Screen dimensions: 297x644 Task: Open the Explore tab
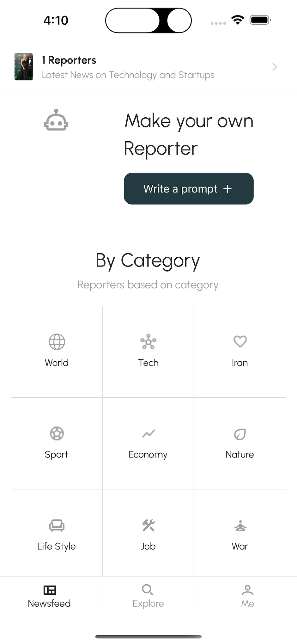pos(148,596)
